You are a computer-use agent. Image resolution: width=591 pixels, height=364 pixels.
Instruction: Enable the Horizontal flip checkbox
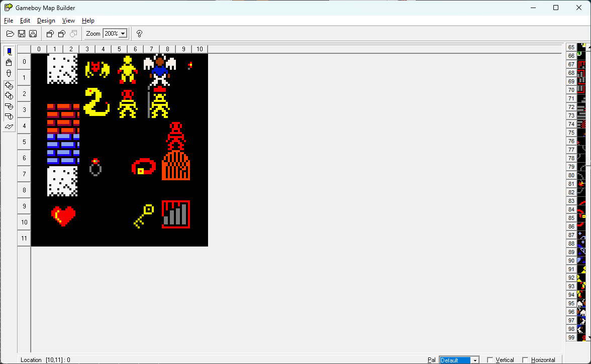click(525, 360)
